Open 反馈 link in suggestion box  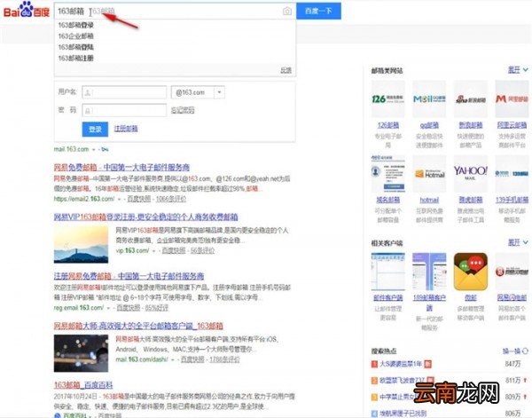[x=286, y=70]
